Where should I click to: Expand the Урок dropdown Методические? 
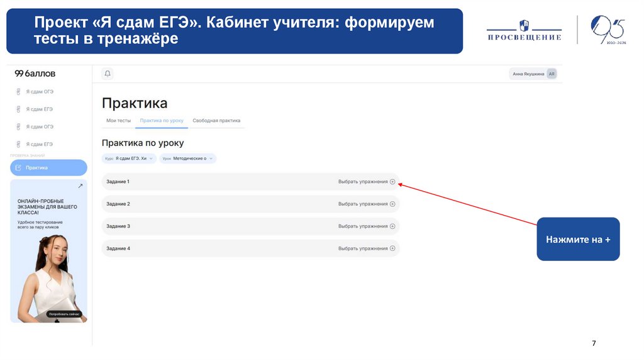[x=187, y=158]
